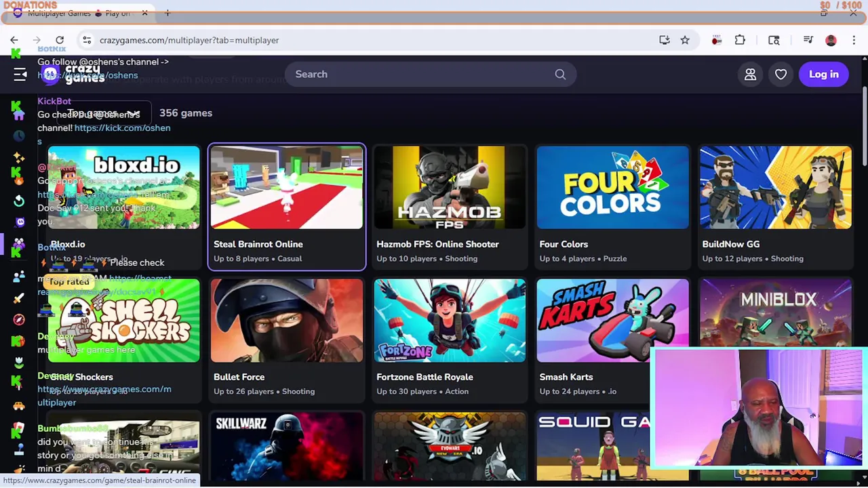The image size is (868, 488).
Task: Click the browser address bar URL
Action: (189, 40)
